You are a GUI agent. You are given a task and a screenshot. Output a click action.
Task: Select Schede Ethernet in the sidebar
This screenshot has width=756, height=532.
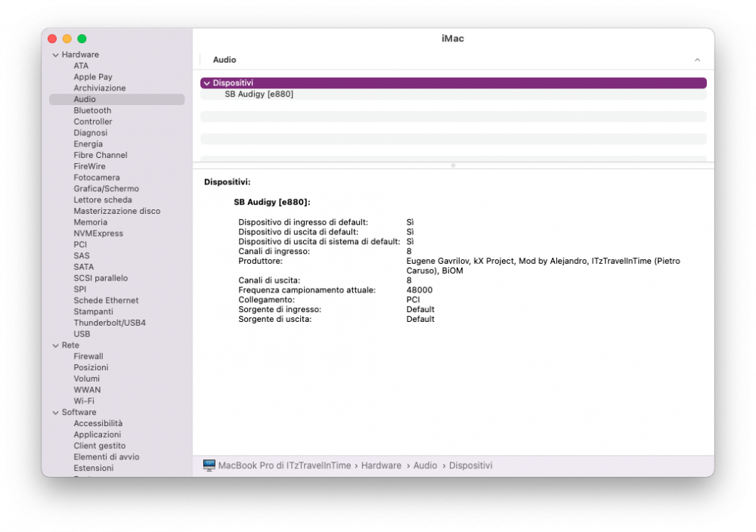(x=106, y=300)
